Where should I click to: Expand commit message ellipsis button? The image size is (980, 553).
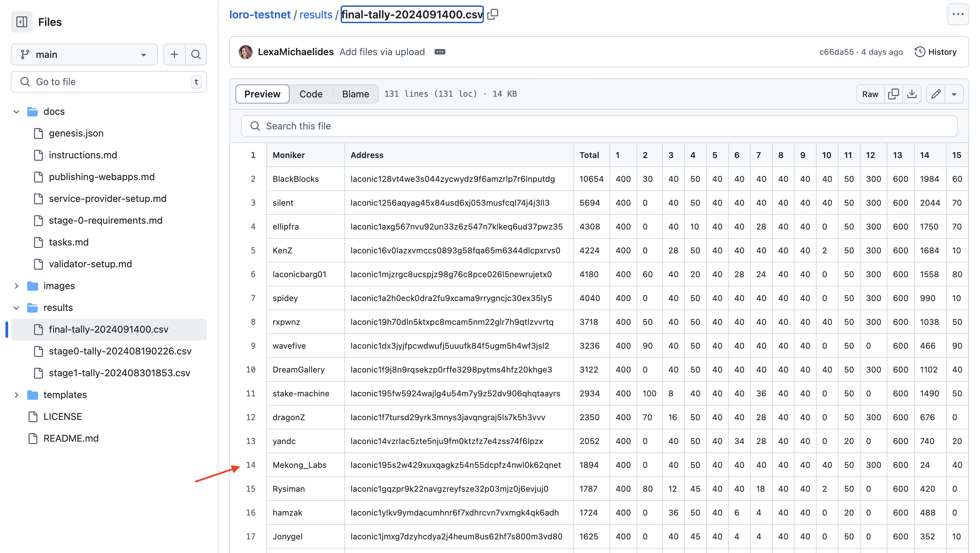point(440,52)
